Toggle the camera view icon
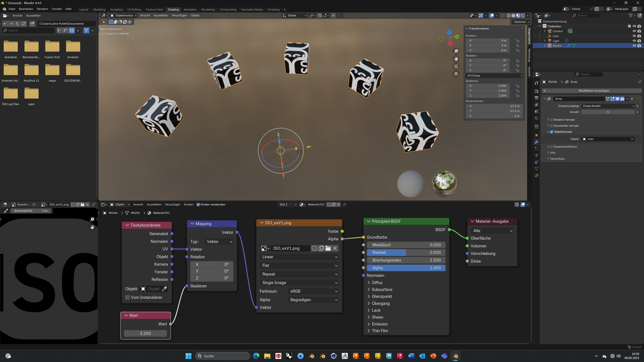Viewport: 644px width, 362px height. [456, 66]
